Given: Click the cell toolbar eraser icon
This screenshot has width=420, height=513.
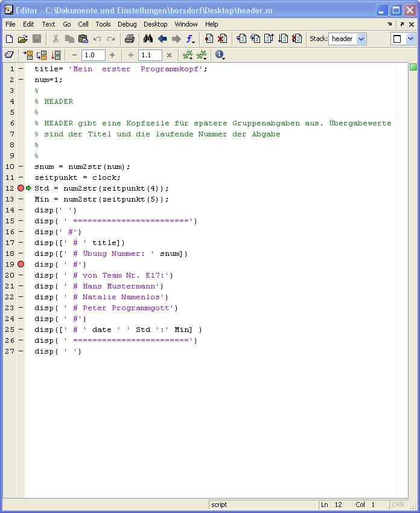Looking at the screenshot, I should tap(9, 55).
